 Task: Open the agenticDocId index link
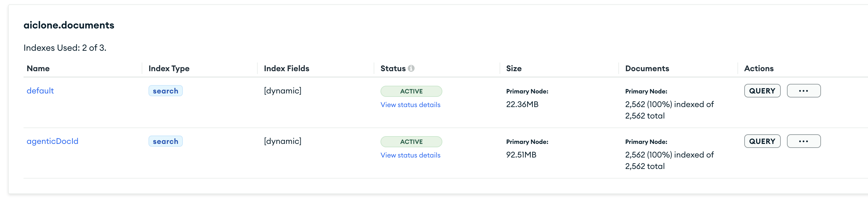pos(52,141)
